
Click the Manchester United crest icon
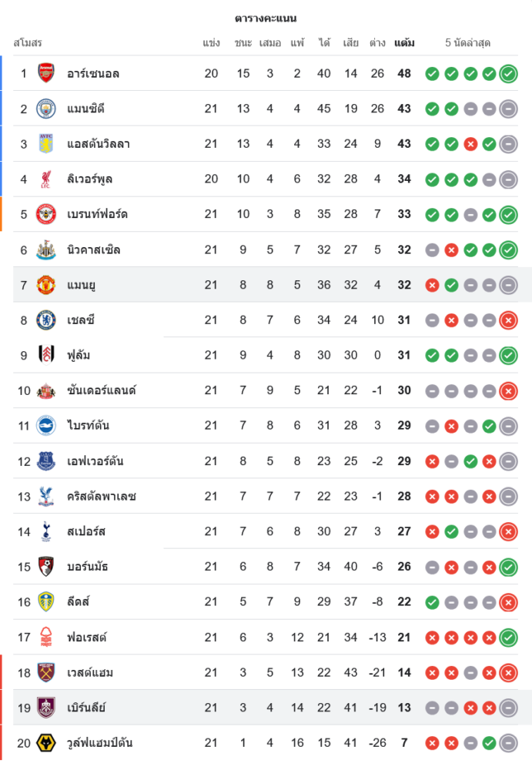(47, 285)
